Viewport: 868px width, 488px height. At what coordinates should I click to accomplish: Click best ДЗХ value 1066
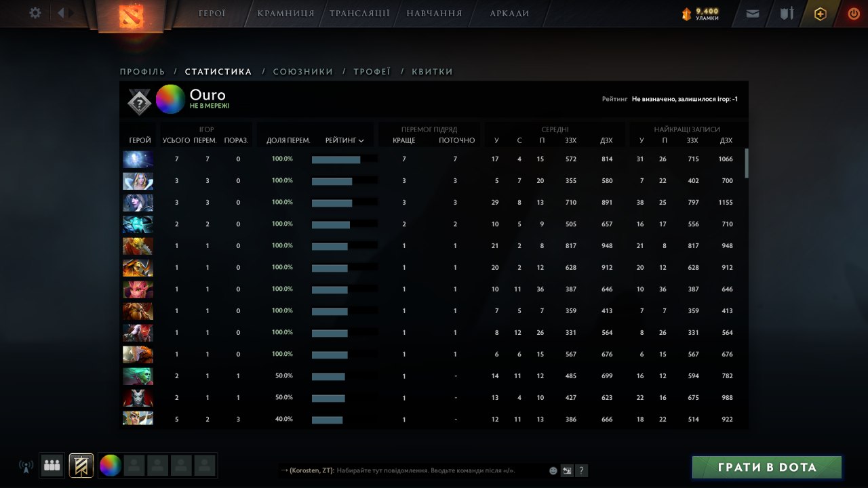[x=726, y=159]
